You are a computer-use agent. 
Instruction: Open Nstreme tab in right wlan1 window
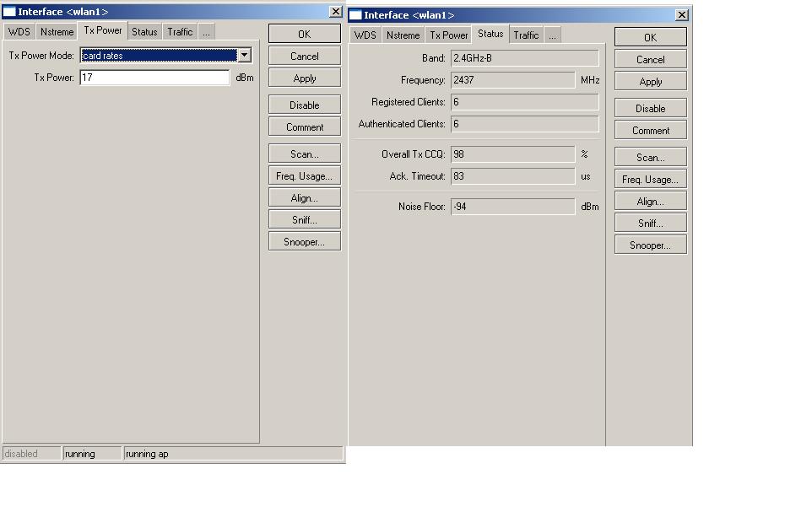403,35
